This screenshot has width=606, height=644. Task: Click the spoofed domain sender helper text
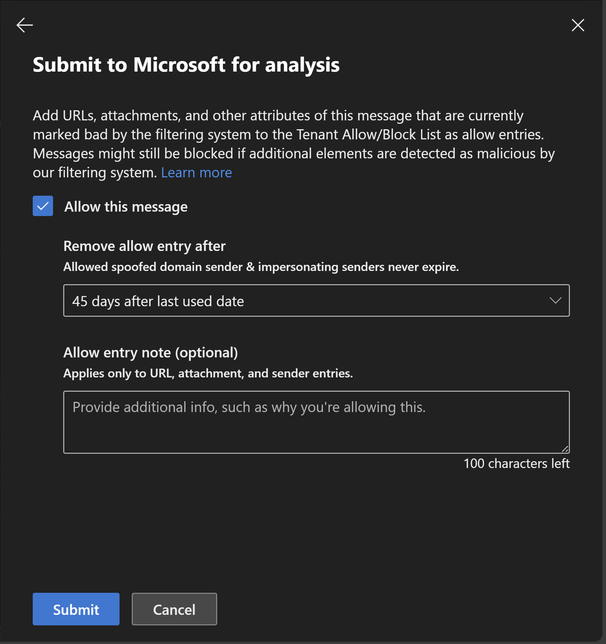261,267
